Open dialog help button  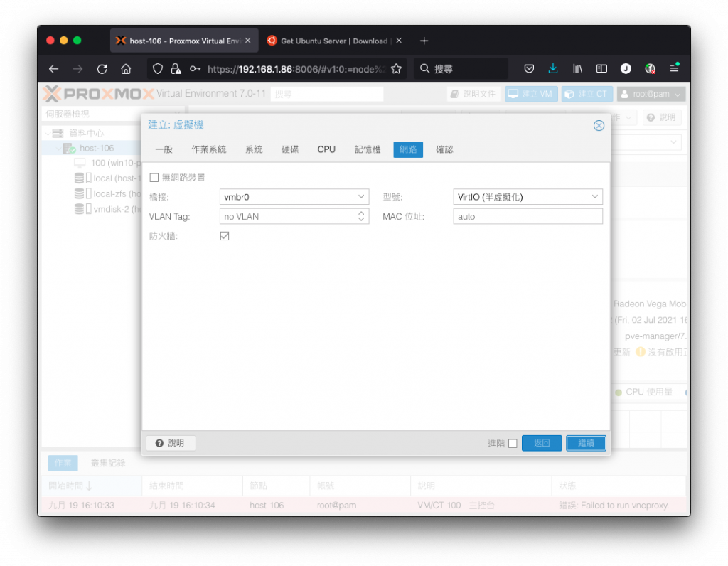tap(171, 444)
